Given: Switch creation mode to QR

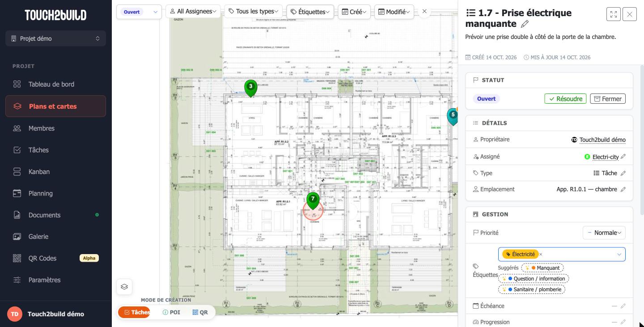Looking at the screenshot, I should 200,312.
